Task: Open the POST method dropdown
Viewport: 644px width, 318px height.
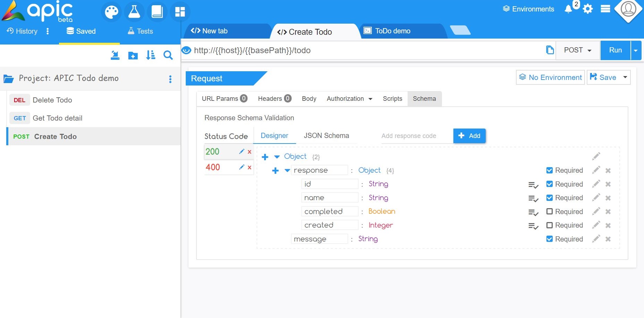Action: coord(578,50)
